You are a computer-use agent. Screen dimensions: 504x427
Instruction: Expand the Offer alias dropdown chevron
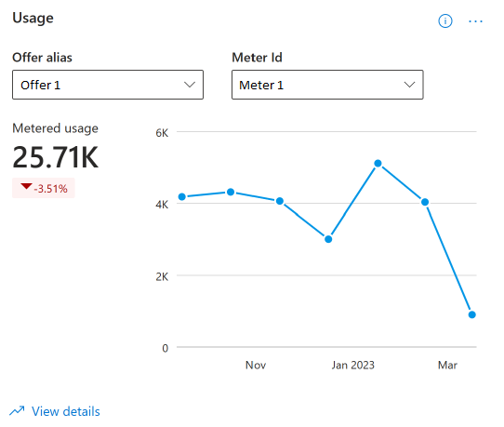tap(190, 85)
